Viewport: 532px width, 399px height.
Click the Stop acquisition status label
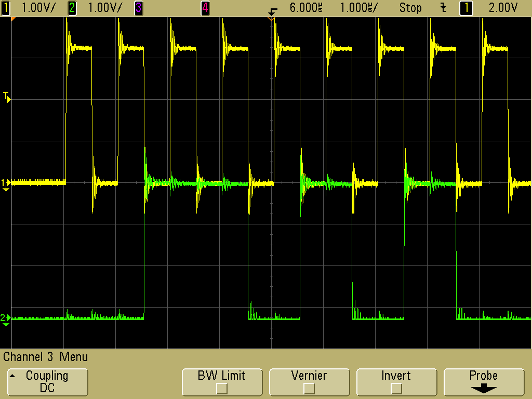pos(411,8)
